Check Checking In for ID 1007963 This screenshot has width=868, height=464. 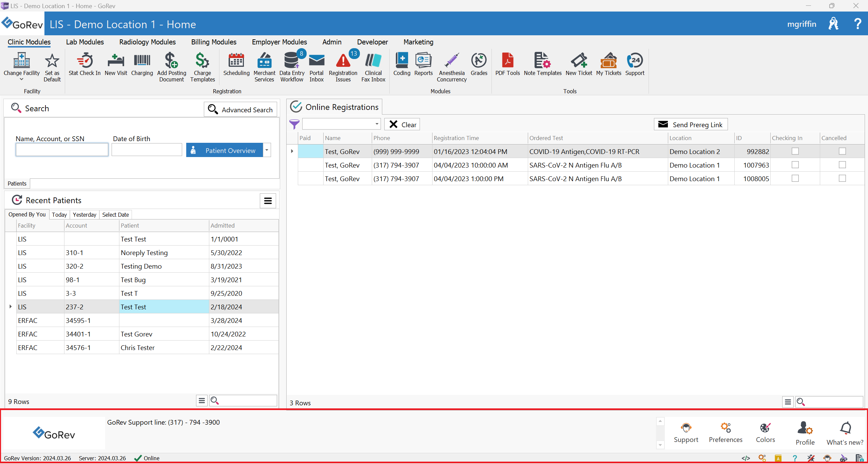(795, 165)
